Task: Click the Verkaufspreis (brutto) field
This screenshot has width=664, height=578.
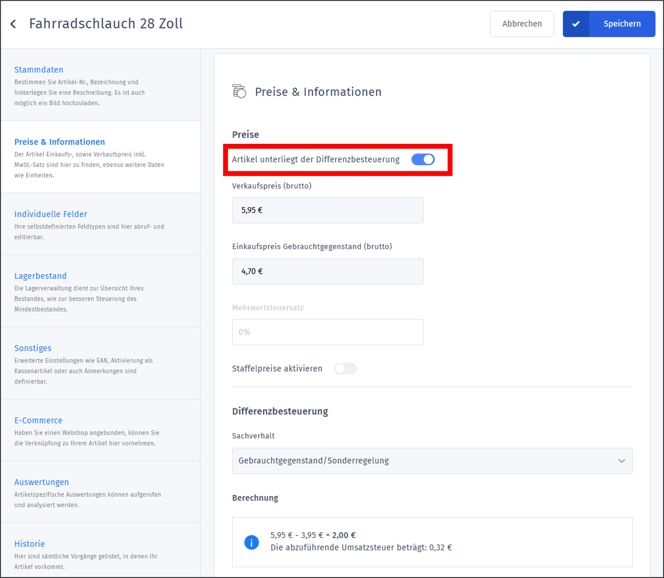Action: pos(327,210)
